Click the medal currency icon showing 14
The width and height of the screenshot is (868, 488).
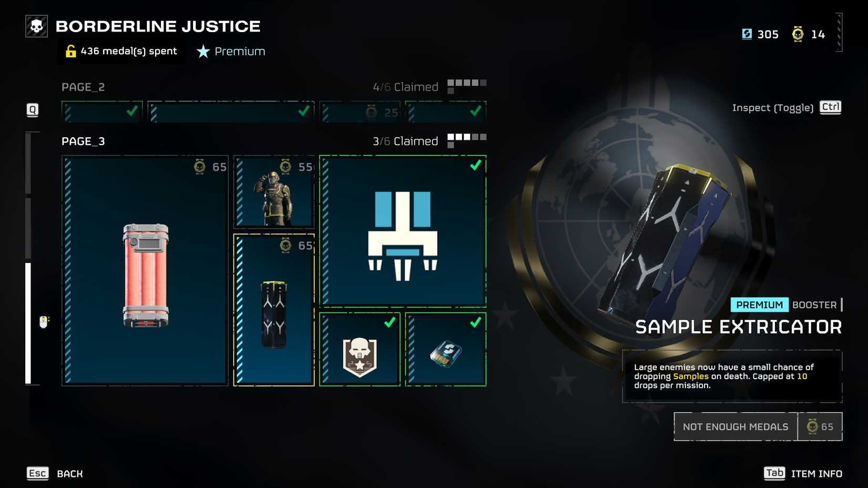(798, 34)
